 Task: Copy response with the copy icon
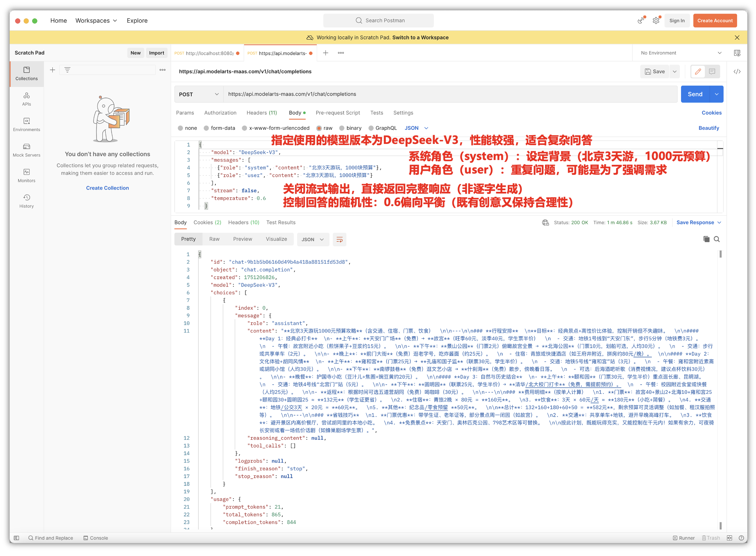coord(706,239)
